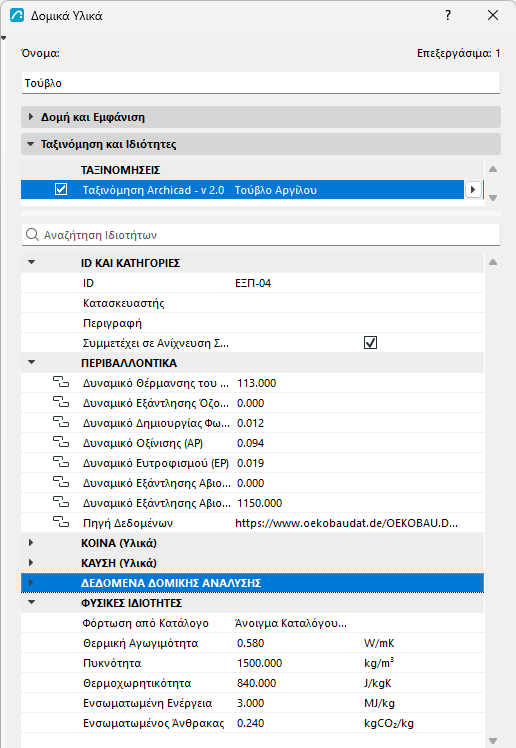Click Θερμοχωρητικότητα value 840.000

(257, 683)
